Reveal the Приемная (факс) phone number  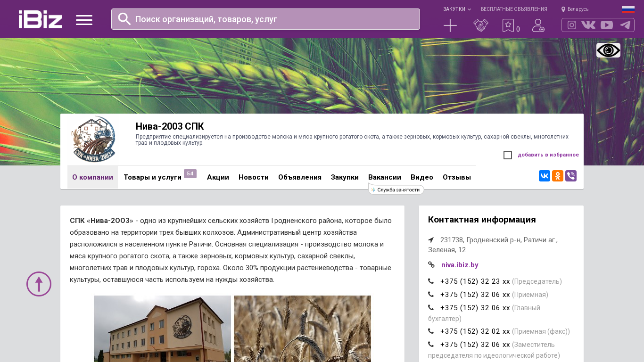coord(475,331)
